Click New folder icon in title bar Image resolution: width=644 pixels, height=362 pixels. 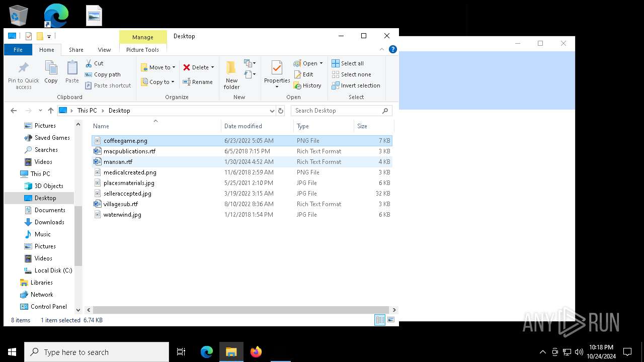click(x=40, y=36)
